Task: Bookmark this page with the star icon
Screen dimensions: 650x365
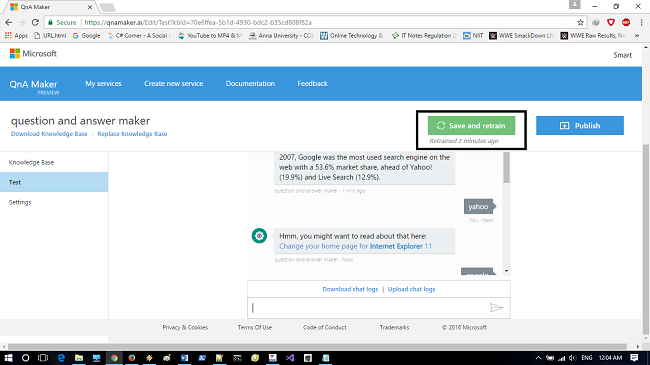Action: pos(580,22)
